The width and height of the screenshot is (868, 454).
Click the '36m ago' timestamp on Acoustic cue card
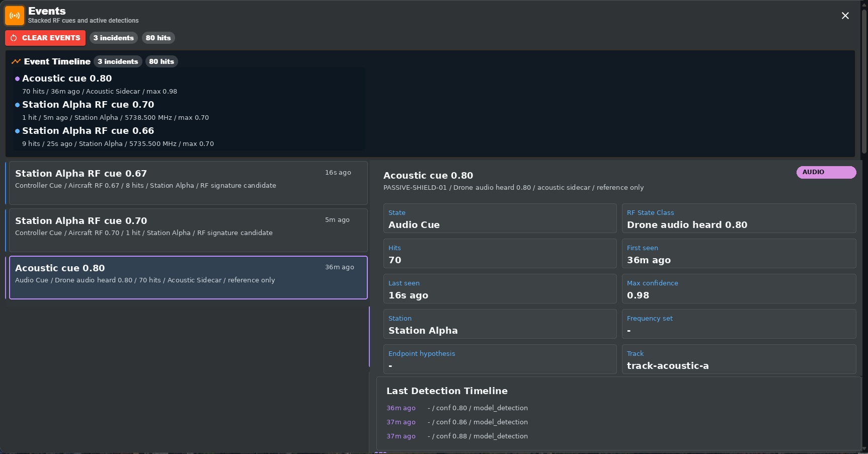click(x=340, y=267)
